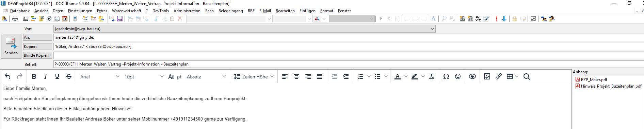Click the blue down arrow low priority icon
Viewport: 644px width, 129px height.
[504, 19]
